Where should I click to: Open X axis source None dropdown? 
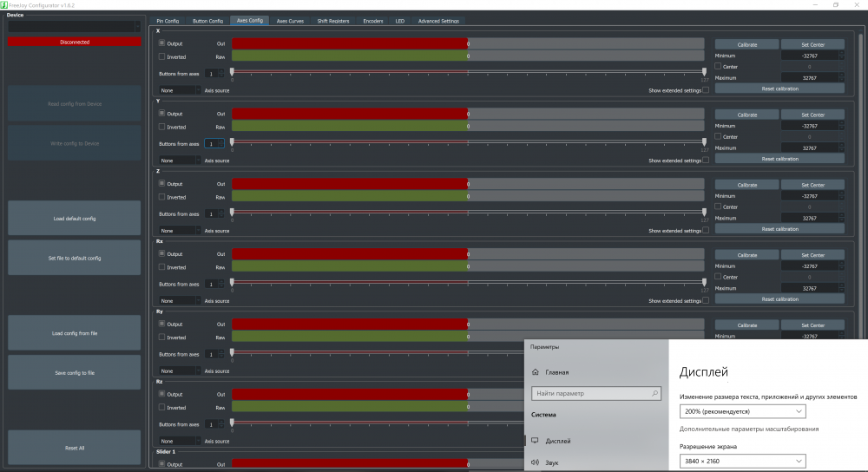[x=180, y=90]
